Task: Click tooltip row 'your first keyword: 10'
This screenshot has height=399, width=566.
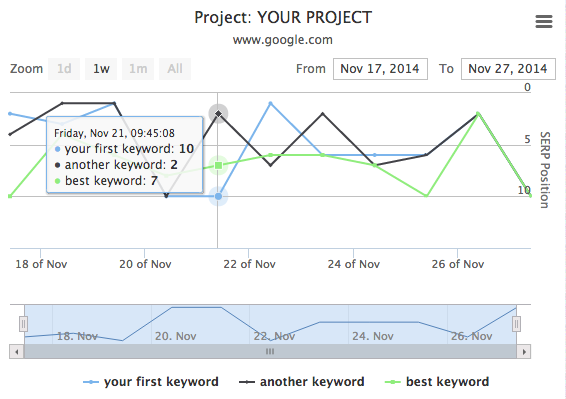Action: (124, 149)
